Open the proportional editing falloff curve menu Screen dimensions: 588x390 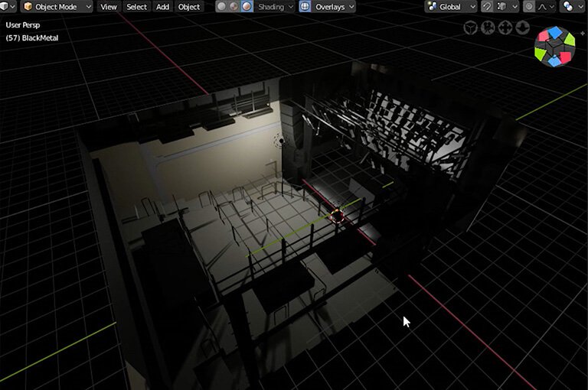pyautogui.click(x=547, y=7)
